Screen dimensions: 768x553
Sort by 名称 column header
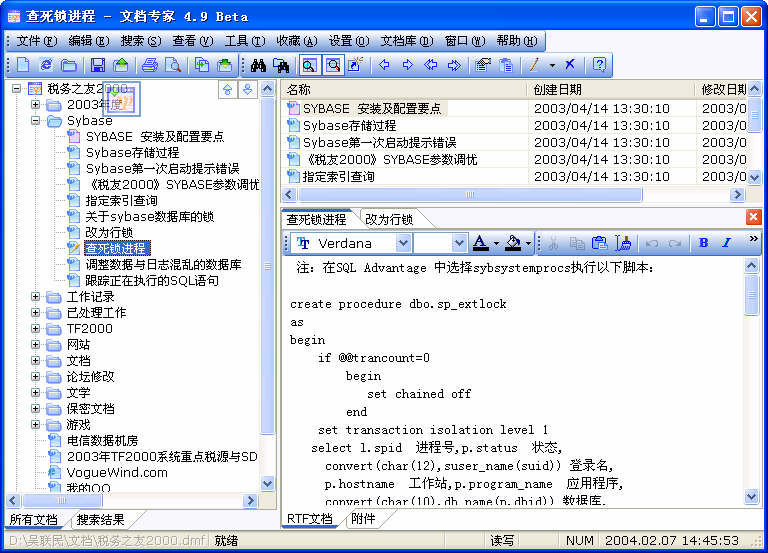[405, 90]
